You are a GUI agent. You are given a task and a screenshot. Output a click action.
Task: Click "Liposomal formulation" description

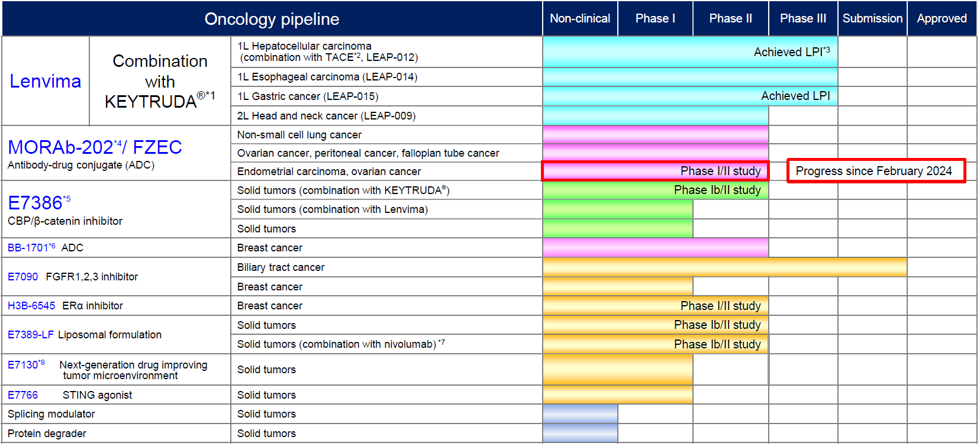(109, 335)
